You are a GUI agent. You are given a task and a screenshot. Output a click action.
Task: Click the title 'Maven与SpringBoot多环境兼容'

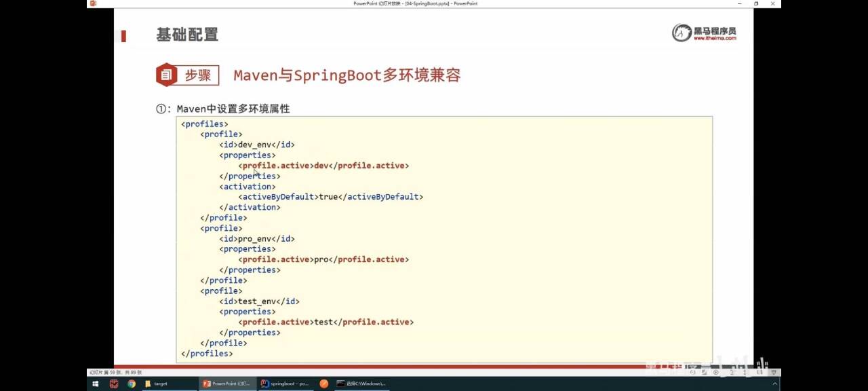point(347,75)
